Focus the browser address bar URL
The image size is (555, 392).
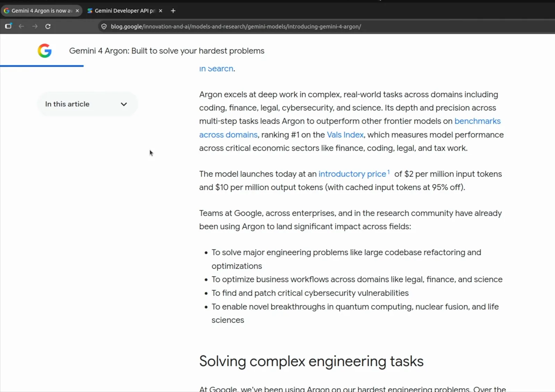(236, 26)
